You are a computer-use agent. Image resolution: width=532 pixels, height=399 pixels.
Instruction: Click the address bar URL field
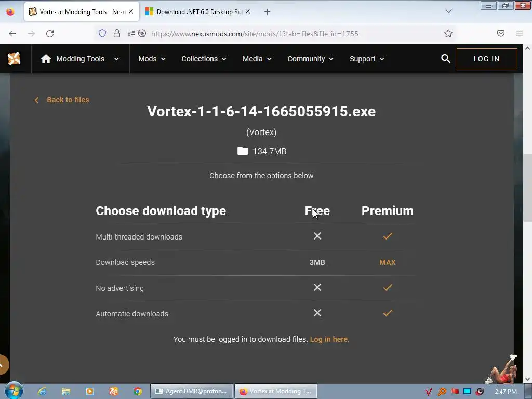point(255,34)
